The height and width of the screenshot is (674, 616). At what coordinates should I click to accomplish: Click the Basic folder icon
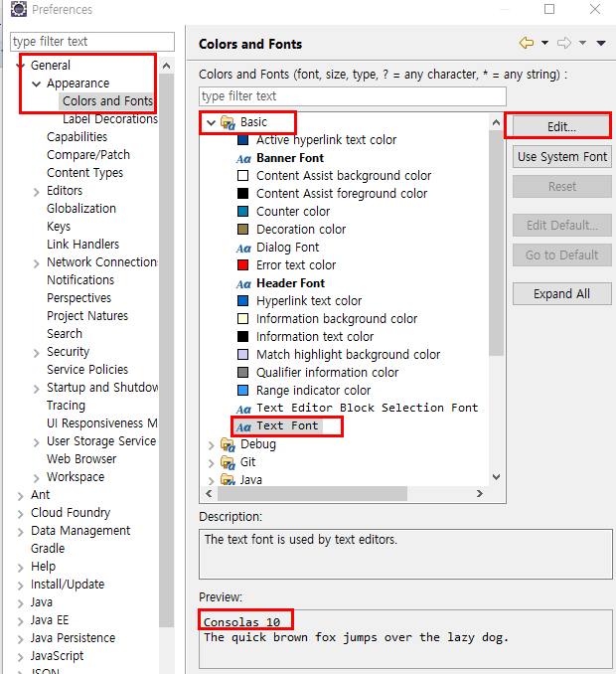click(228, 123)
